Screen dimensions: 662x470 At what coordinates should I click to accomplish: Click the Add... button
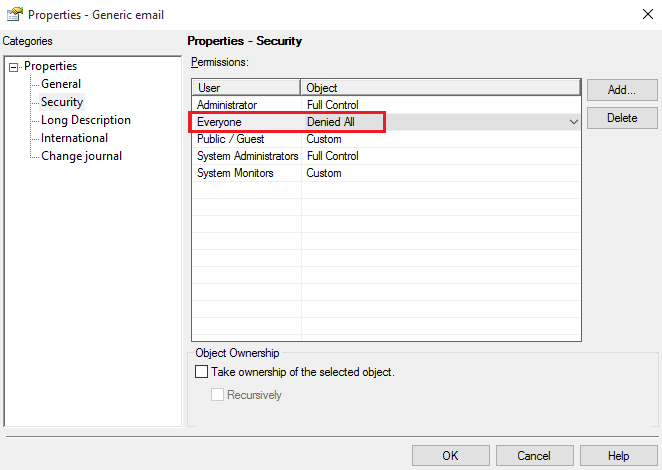pos(621,90)
